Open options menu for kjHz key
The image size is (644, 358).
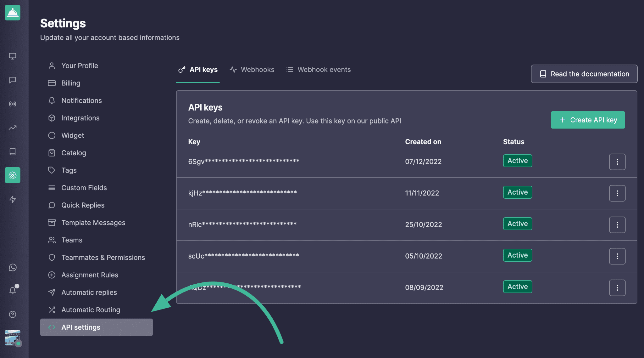coord(617,193)
